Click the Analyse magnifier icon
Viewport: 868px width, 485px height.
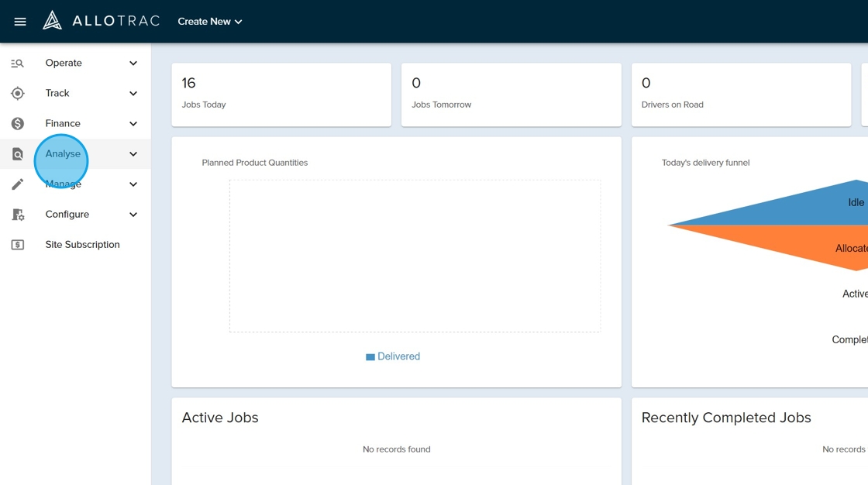[18, 154]
